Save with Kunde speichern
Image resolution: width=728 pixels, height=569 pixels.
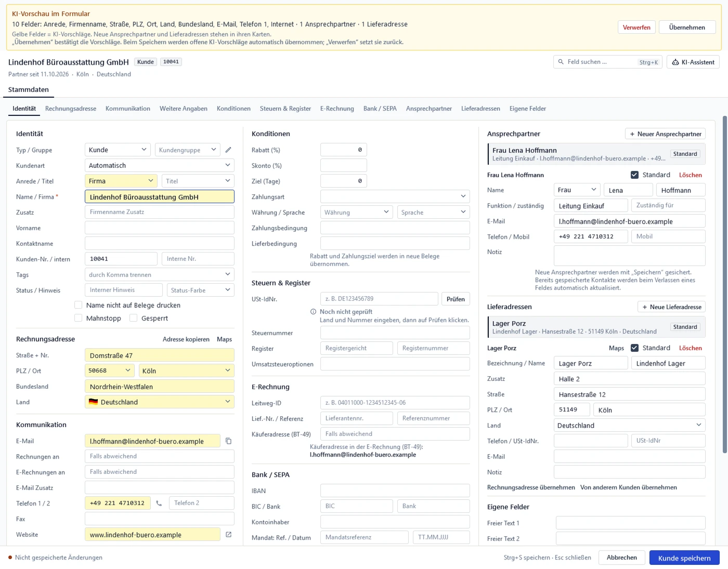pyautogui.click(x=684, y=558)
